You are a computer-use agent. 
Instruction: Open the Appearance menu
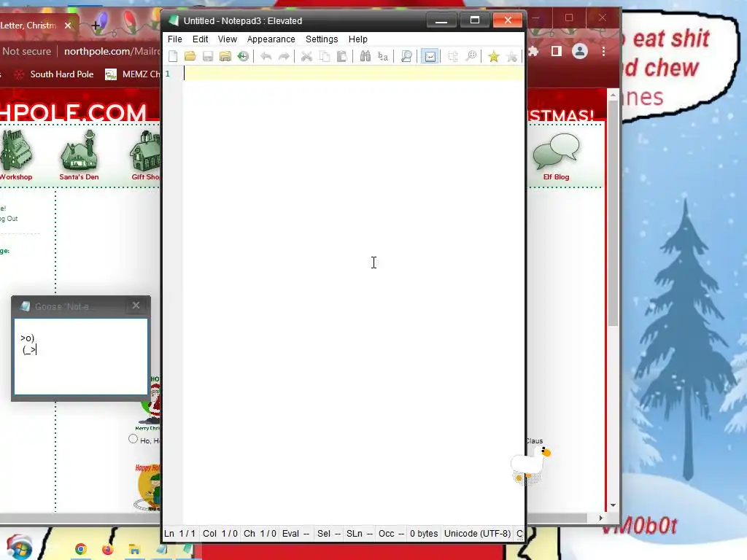tap(271, 39)
